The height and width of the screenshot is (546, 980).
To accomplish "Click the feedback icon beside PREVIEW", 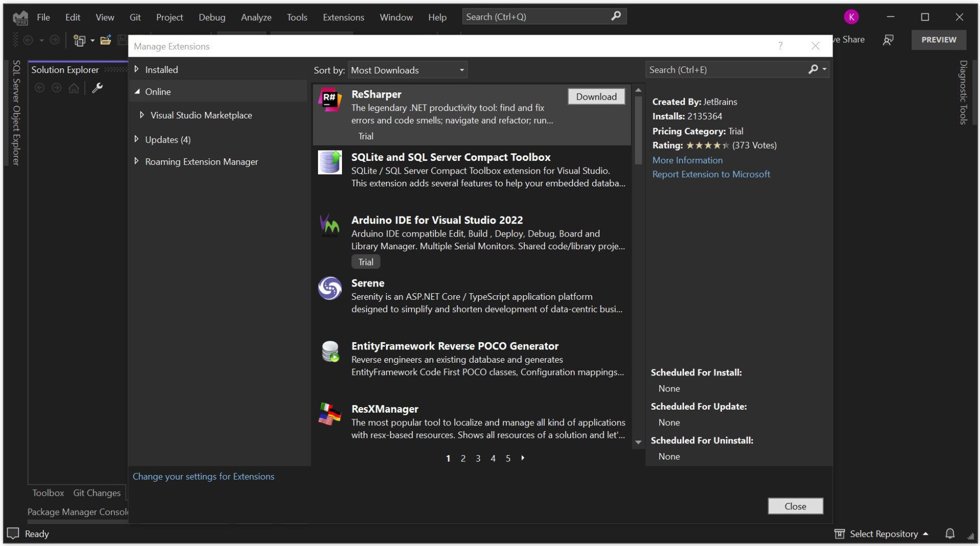I will (888, 40).
